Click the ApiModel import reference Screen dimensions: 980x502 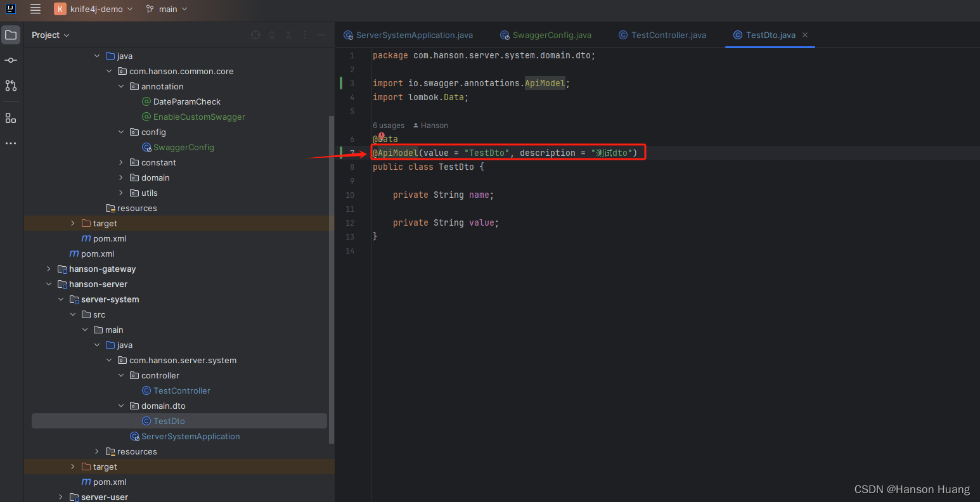point(545,83)
